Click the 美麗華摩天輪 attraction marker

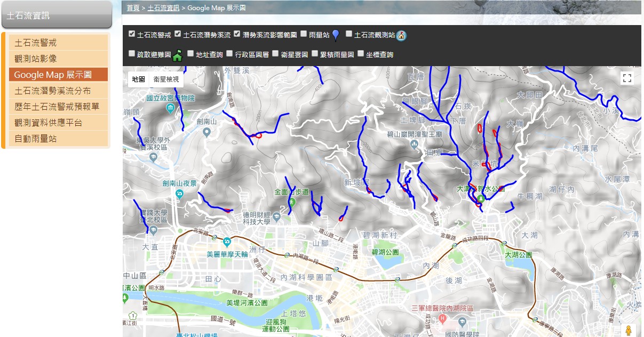pyautogui.click(x=227, y=242)
